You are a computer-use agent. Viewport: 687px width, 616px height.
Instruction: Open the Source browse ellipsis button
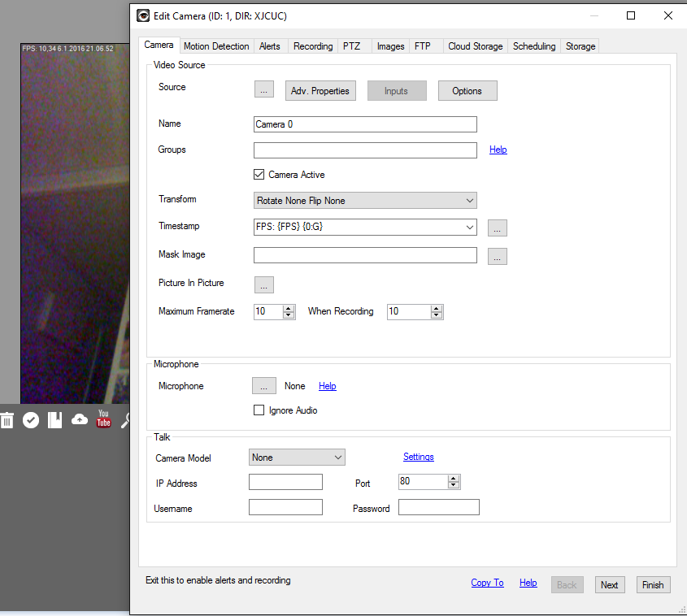[263, 91]
